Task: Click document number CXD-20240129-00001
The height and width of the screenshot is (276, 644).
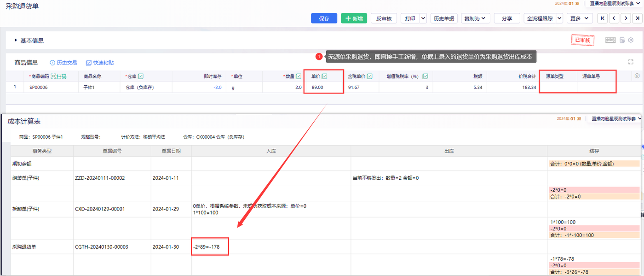Action: (x=100, y=209)
